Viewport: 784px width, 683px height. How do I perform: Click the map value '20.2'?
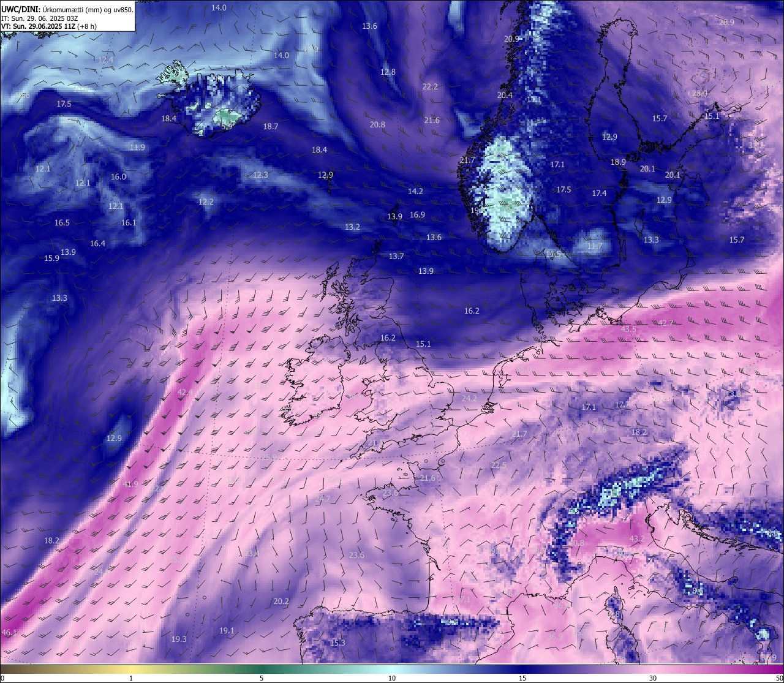(x=281, y=601)
